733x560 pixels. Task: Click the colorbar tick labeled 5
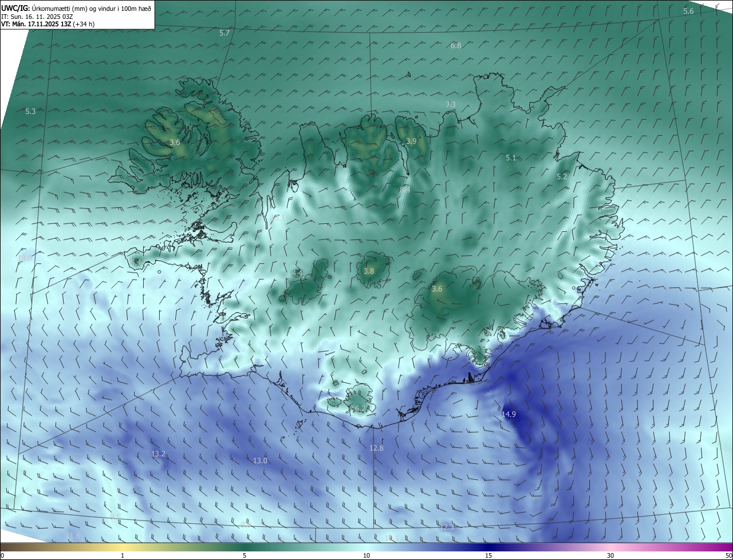click(245, 555)
